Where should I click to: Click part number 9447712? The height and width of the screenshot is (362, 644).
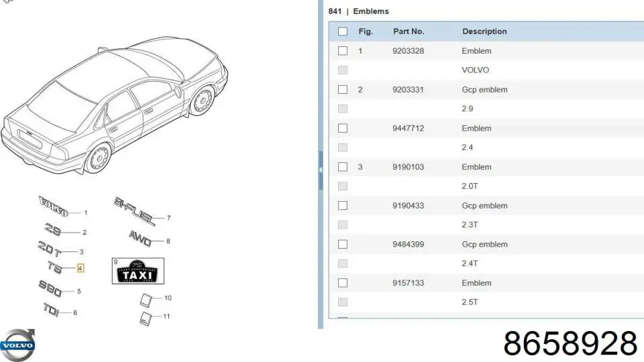409,128
